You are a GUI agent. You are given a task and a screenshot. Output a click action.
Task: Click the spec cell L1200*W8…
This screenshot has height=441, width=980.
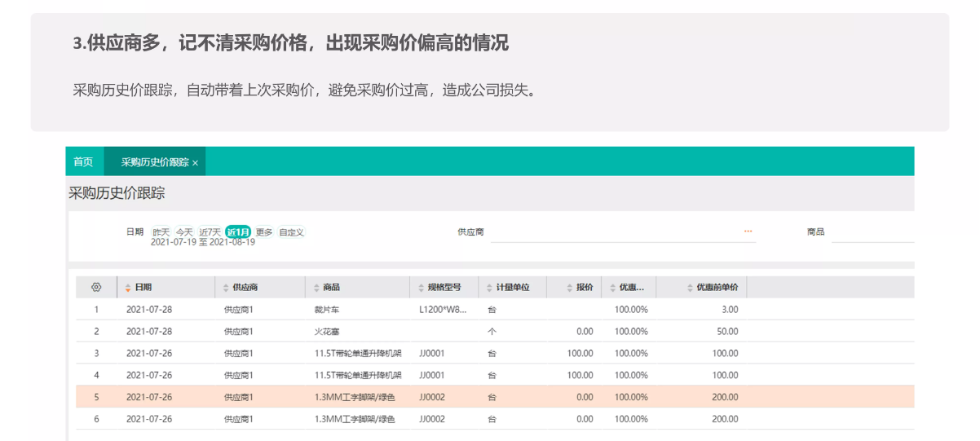[444, 310]
